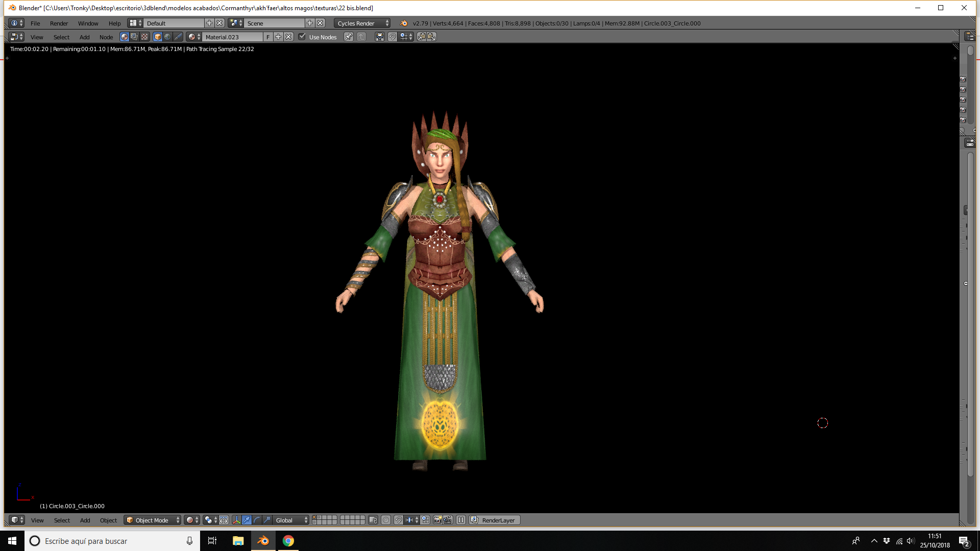Open the Cycles Render engine dropdown

[363, 23]
